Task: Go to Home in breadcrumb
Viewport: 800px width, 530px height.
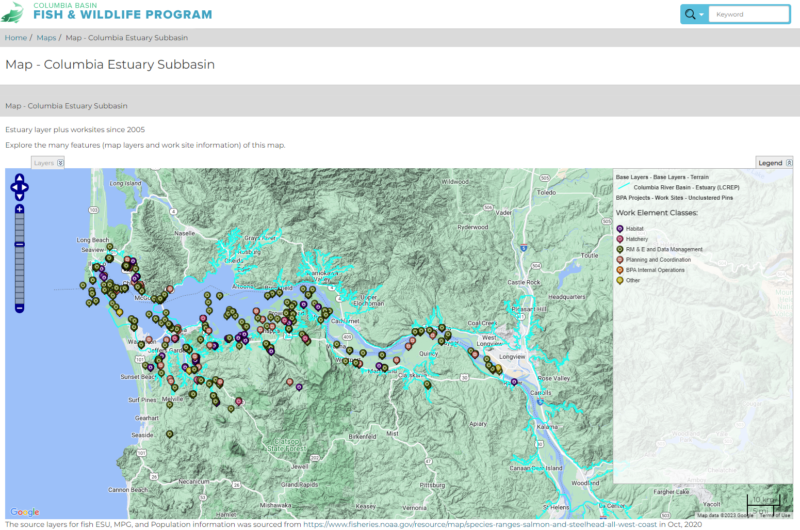Action: click(15, 38)
